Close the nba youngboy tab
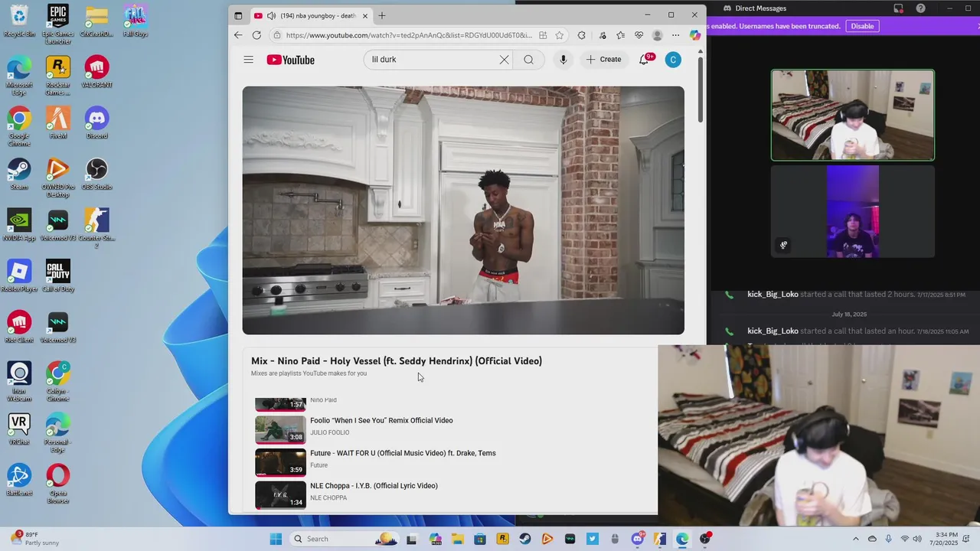Viewport: 980px width, 551px height. (x=365, y=15)
